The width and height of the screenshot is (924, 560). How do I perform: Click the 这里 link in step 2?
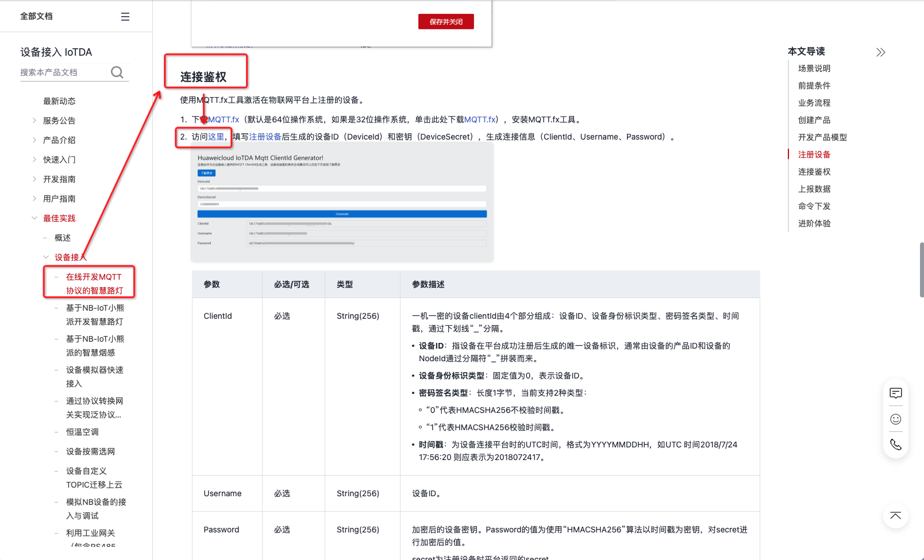216,137
